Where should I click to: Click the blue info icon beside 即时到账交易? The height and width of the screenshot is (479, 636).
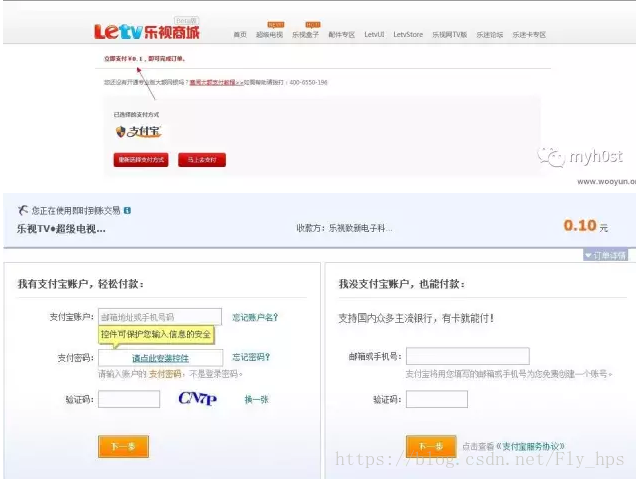point(127,211)
